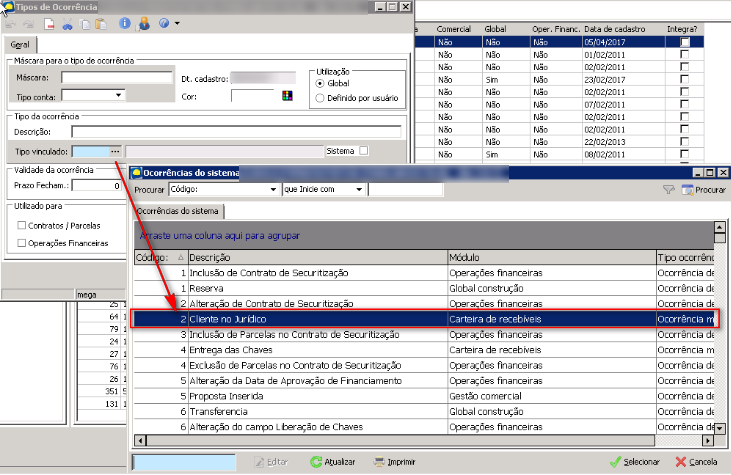Switch to the Geral tab

point(18,45)
